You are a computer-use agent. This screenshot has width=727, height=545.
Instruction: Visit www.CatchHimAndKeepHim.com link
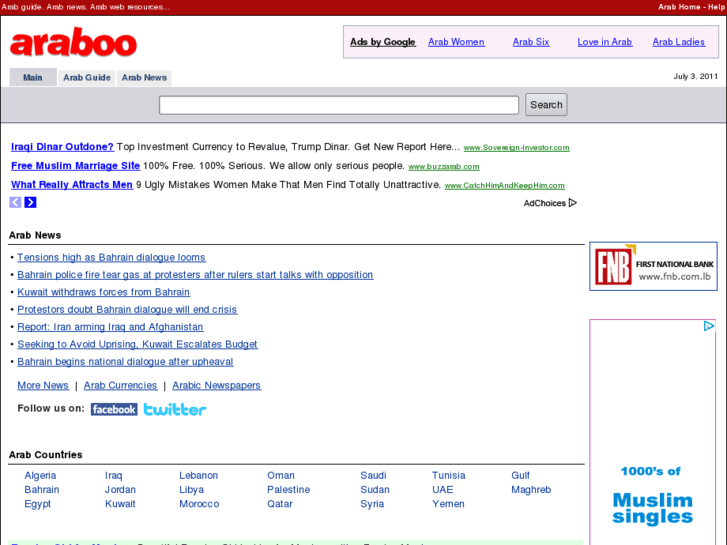(x=504, y=186)
